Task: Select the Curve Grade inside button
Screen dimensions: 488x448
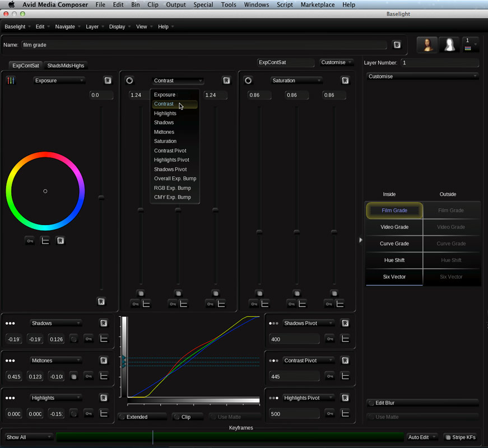Action: point(394,244)
